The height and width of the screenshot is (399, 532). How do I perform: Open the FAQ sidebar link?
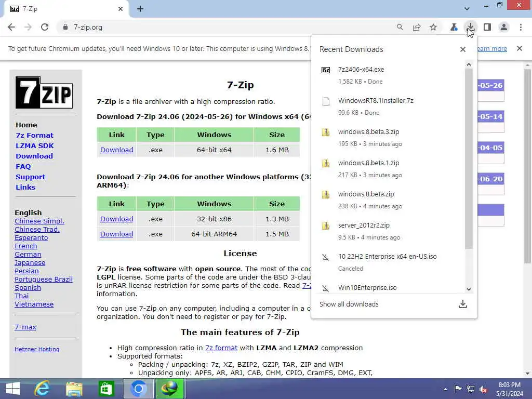coord(23,167)
